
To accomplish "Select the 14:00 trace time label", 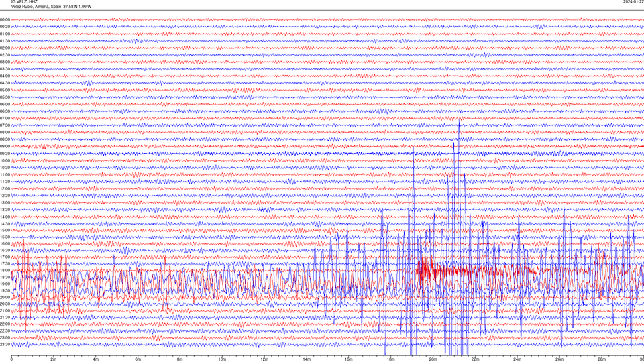I will pyautogui.click(x=5, y=217).
